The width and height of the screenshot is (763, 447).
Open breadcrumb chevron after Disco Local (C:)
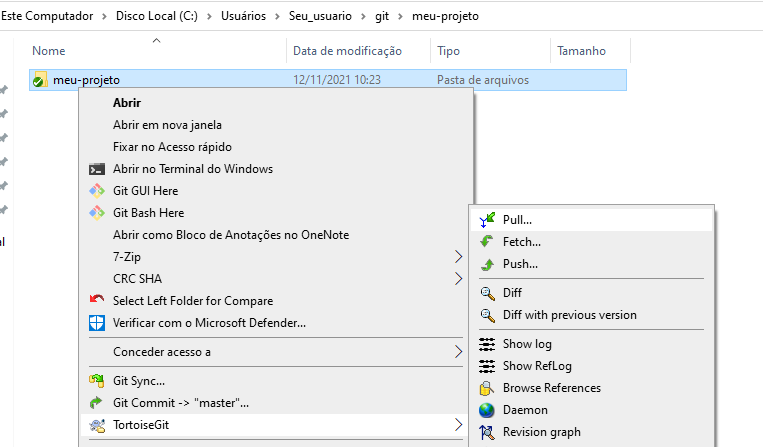click(x=209, y=16)
